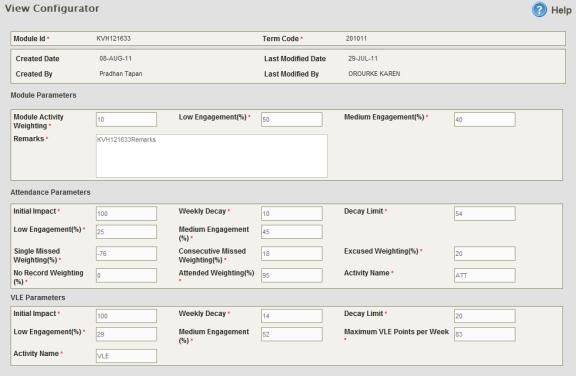Select the Attendance Weekly Decay field
Screen dimensions: 576x376
(x=292, y=214)
